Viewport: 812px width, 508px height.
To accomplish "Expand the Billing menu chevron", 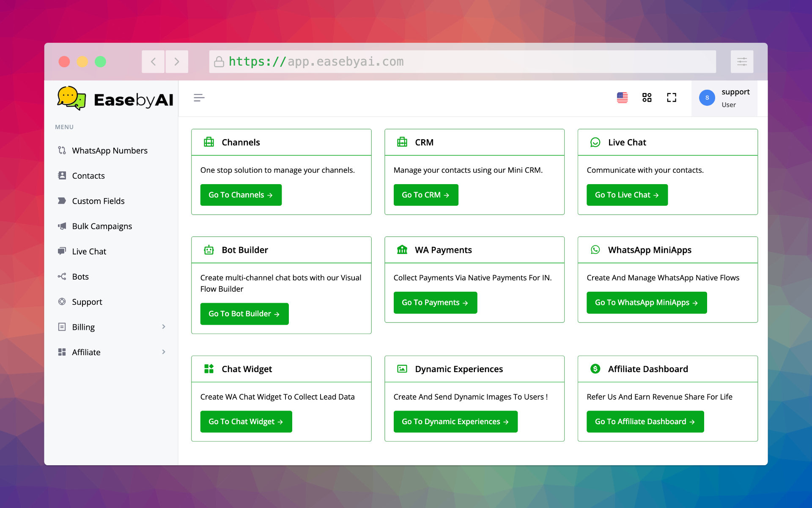I will pyautogui.click(x=164, y=327).
